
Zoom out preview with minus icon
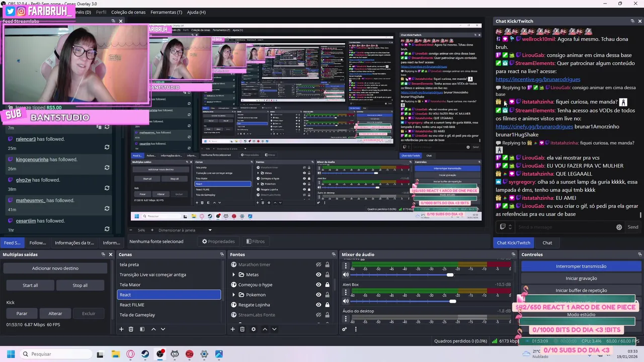pyautogui.click(x=131, y=230)
